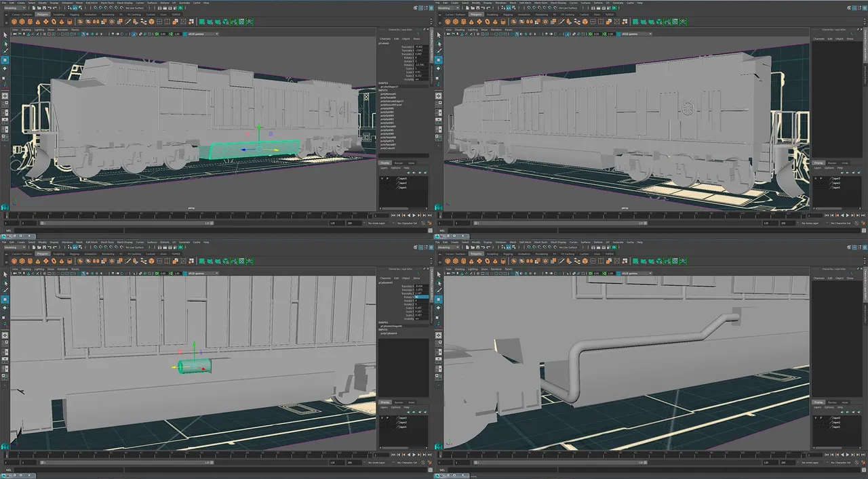Move layer up icon in top-left layer editor
This screenshot has height=479, width=868.
(409, 173)
